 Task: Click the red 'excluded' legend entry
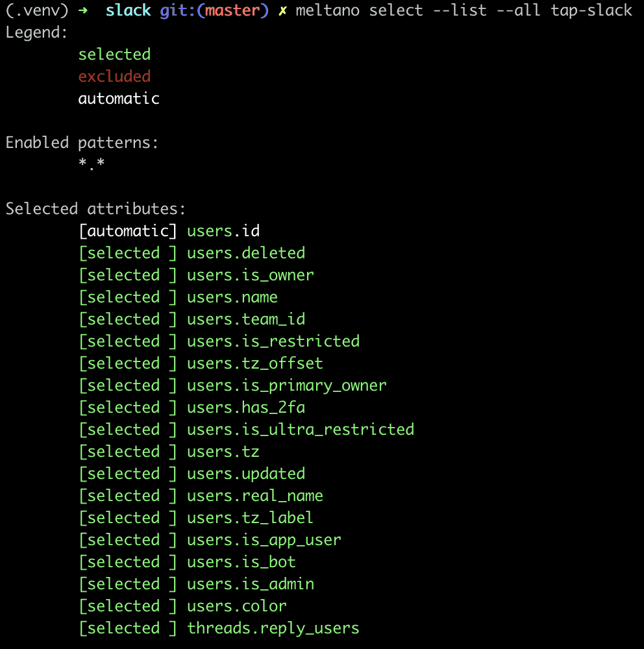click(x=114, y=77)
